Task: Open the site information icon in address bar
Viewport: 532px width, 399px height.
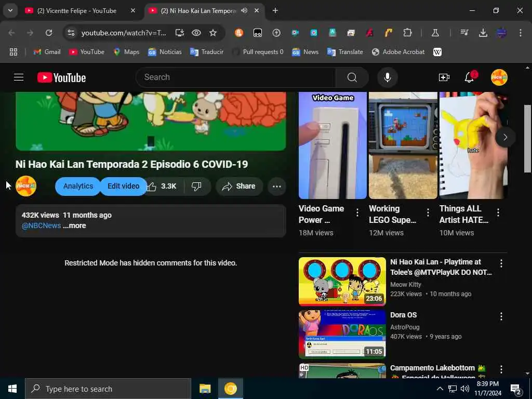Action: (x=71, y=33)
